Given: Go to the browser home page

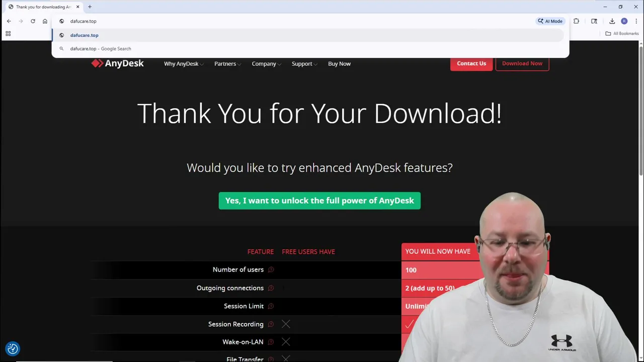Looking at the screenshot, I should click(x=45, y=21).
